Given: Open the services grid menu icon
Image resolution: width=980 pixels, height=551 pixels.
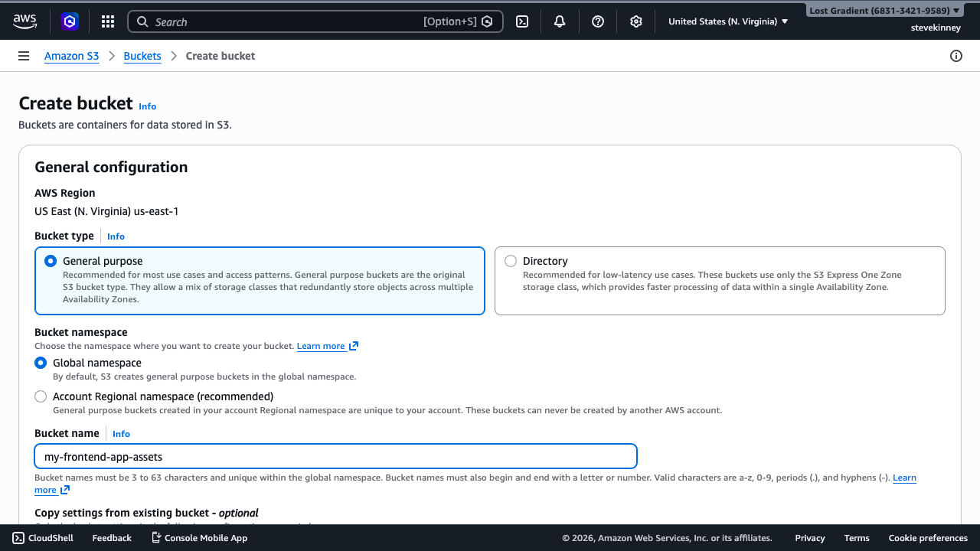Looking at the screenshot, I should 108,21.
